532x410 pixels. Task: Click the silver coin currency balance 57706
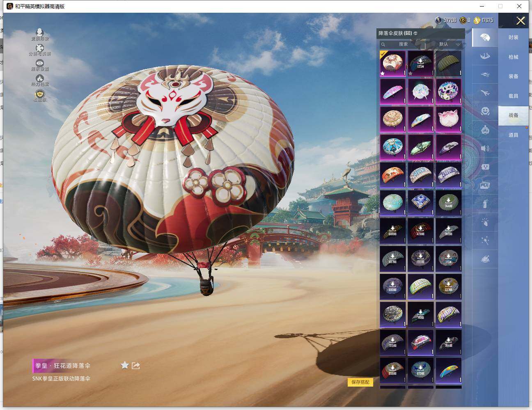[x=446, y=20]
